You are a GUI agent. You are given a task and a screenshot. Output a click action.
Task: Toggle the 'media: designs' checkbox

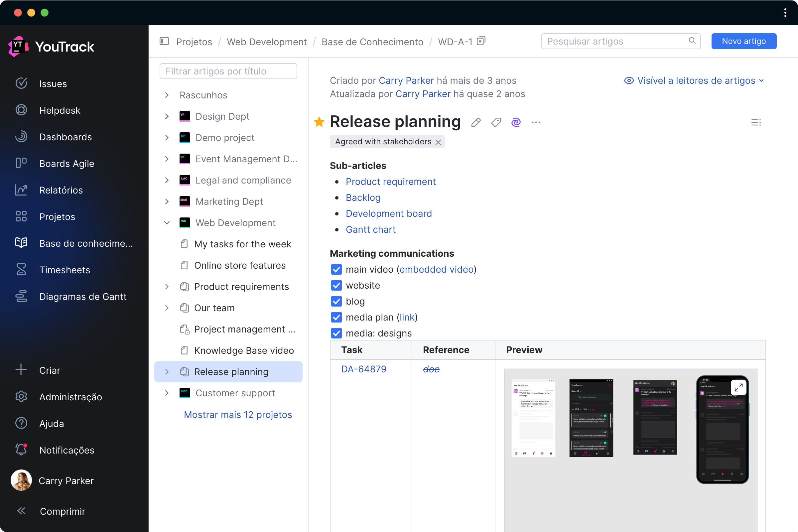335,333
